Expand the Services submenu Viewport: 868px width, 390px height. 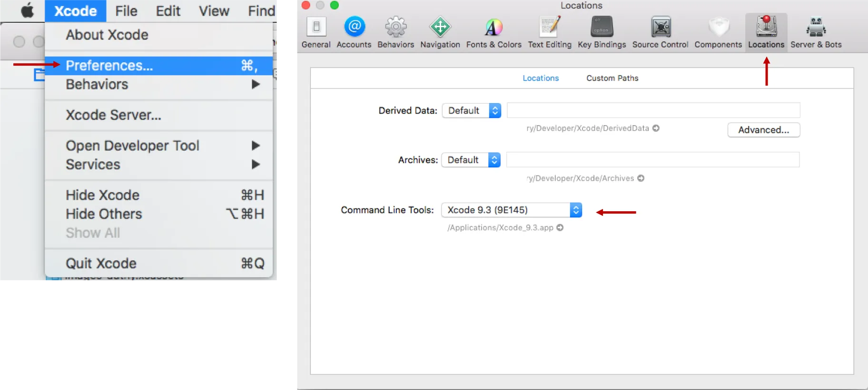pos(256,165)
